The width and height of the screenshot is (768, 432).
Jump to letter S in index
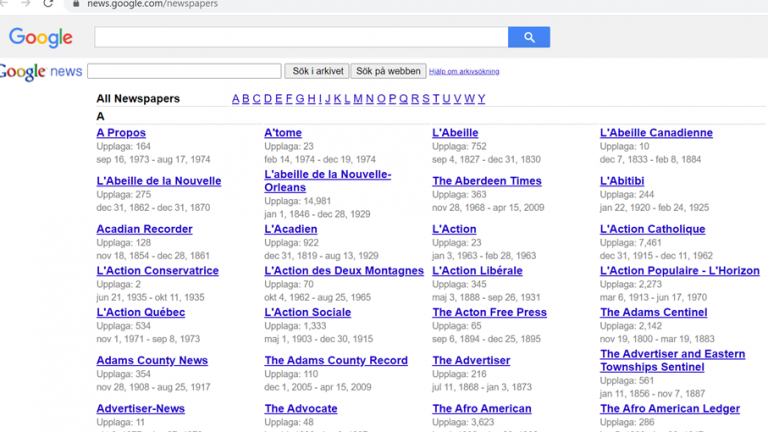point(426,98)
